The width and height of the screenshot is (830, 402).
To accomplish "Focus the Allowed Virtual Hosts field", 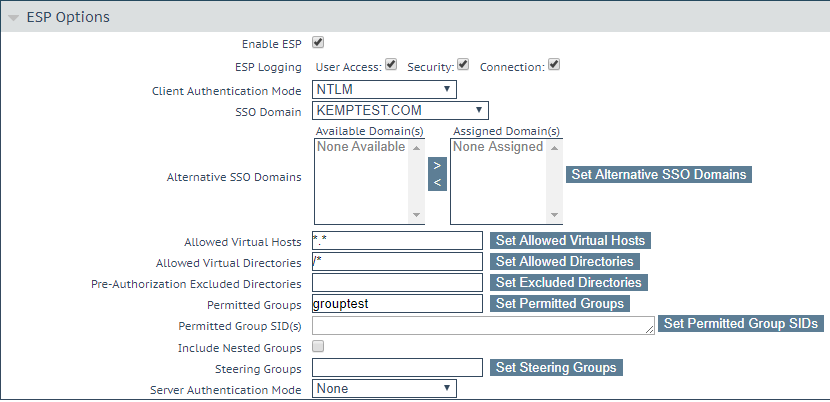I will pos(398,240).
